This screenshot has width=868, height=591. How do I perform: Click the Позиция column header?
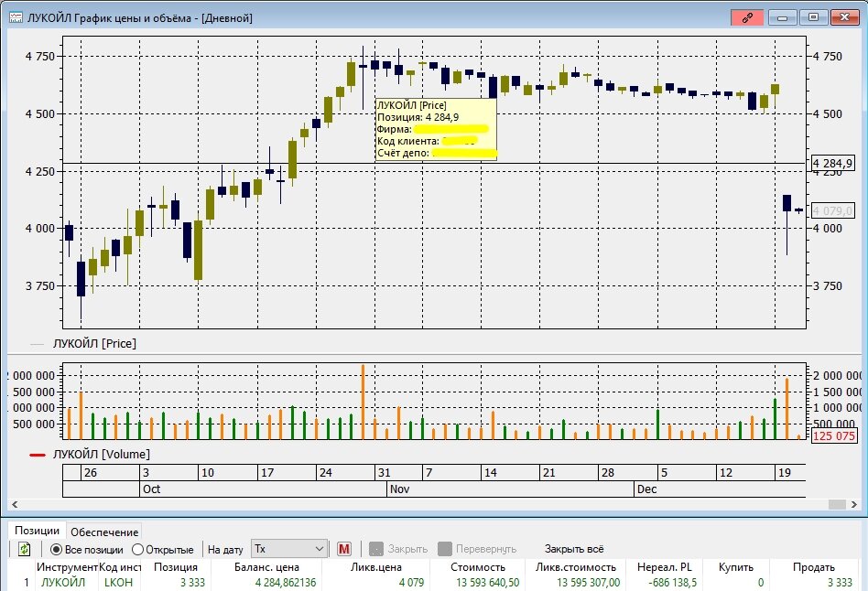pyautogui.click(x=176, y=567)
